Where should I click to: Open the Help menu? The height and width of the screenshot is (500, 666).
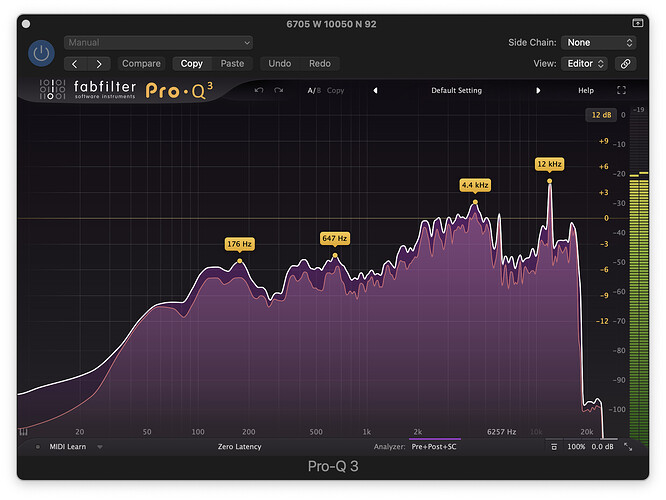(585, 90)
